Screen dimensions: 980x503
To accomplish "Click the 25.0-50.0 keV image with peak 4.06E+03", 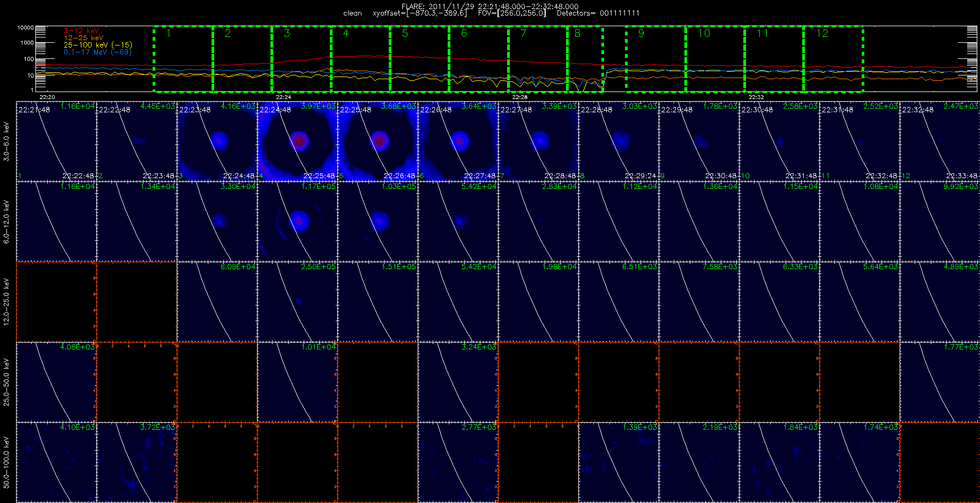I will (57, 382).
